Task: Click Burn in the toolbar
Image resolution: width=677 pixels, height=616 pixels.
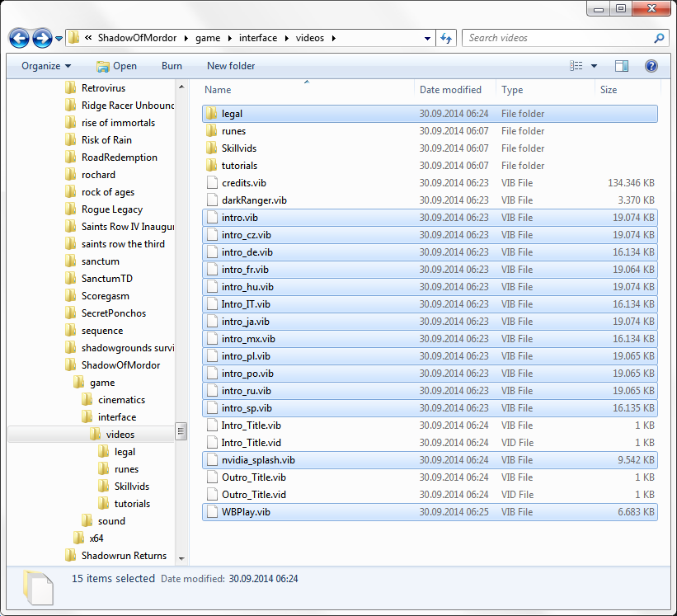Action: 172,66
